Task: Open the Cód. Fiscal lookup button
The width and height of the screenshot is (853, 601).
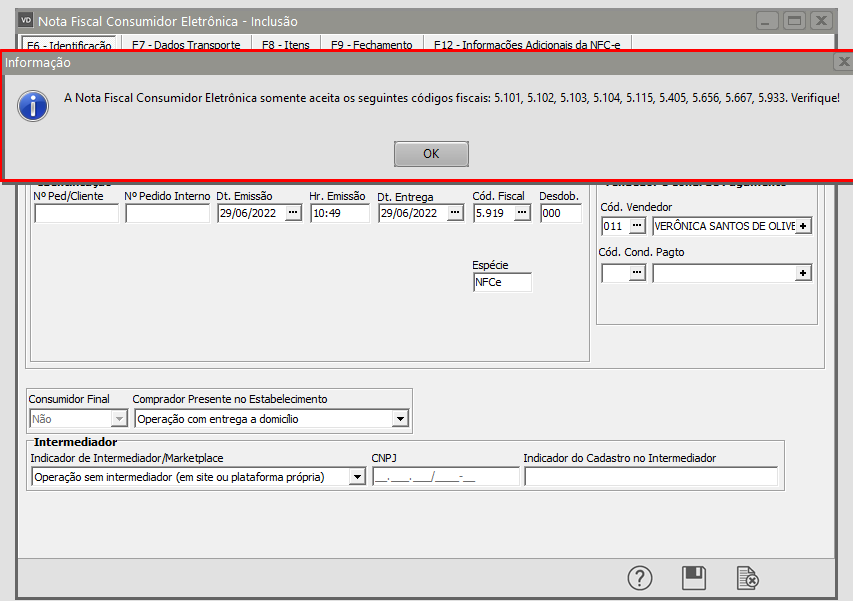Action: 522,213
